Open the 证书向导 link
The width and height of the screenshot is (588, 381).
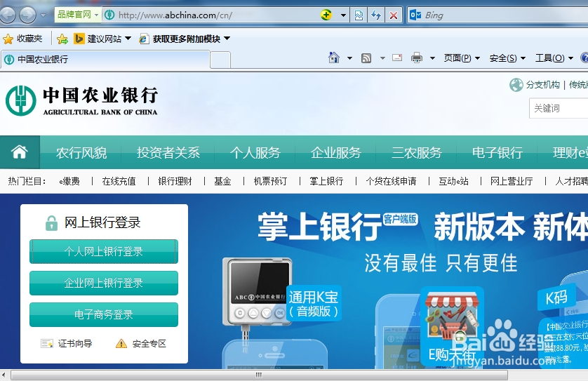click(75, 344)
